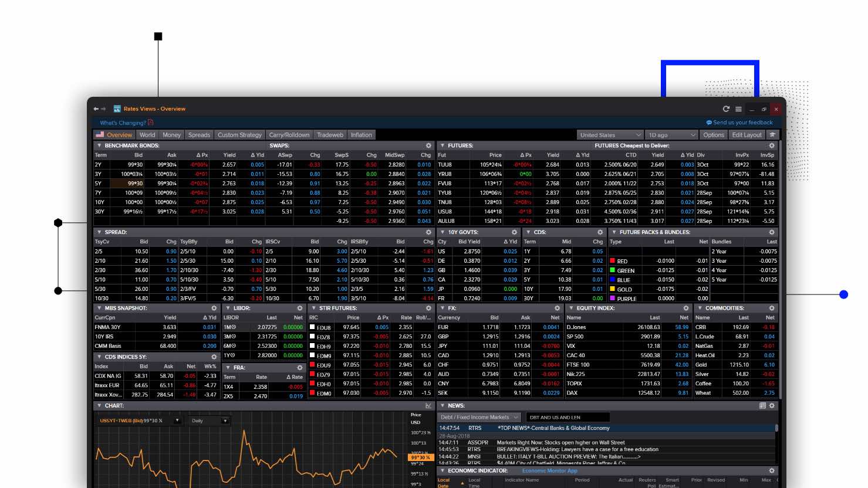Click the graduation cap help icon
The image size is (868, 488).
pyautogui.click(x=772, y=135)
